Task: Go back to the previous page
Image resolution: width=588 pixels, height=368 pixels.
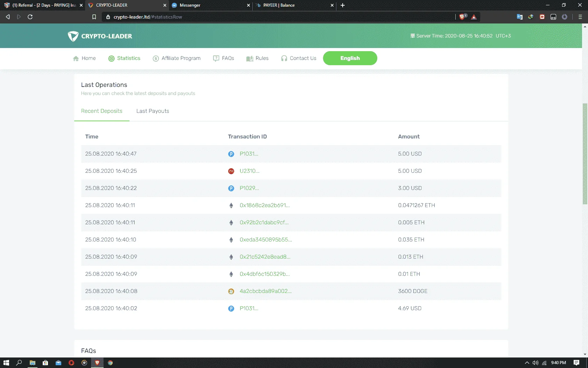Action: point(8,17)
